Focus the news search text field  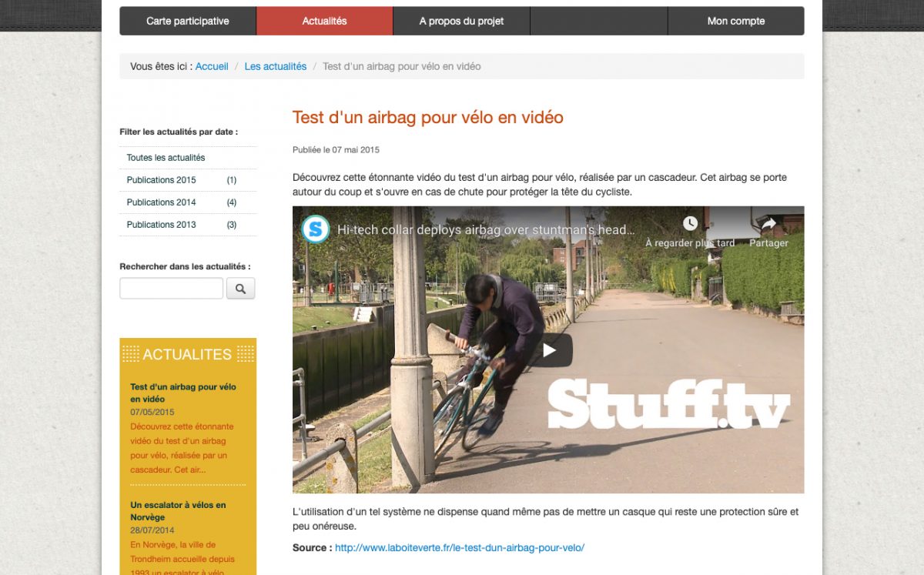click(x=172, y=289)
